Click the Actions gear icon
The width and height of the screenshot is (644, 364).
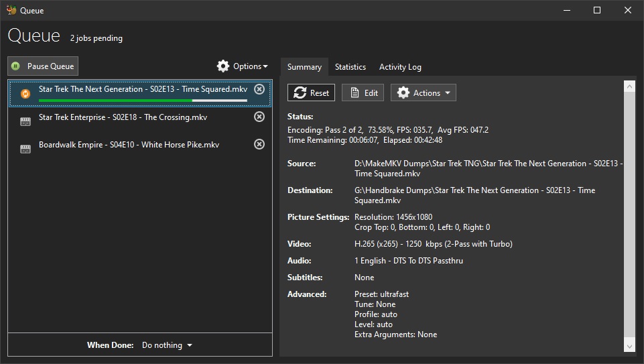click(x=403, y=93)
